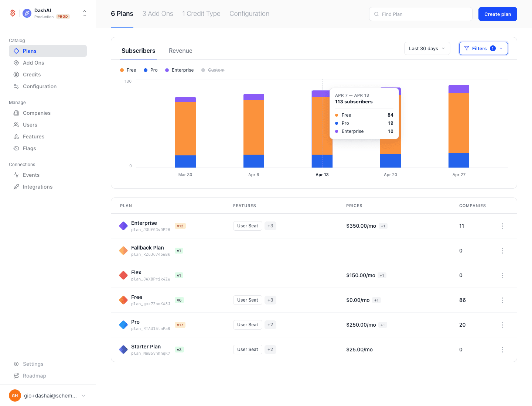Open the top Configuration tab

249,14
